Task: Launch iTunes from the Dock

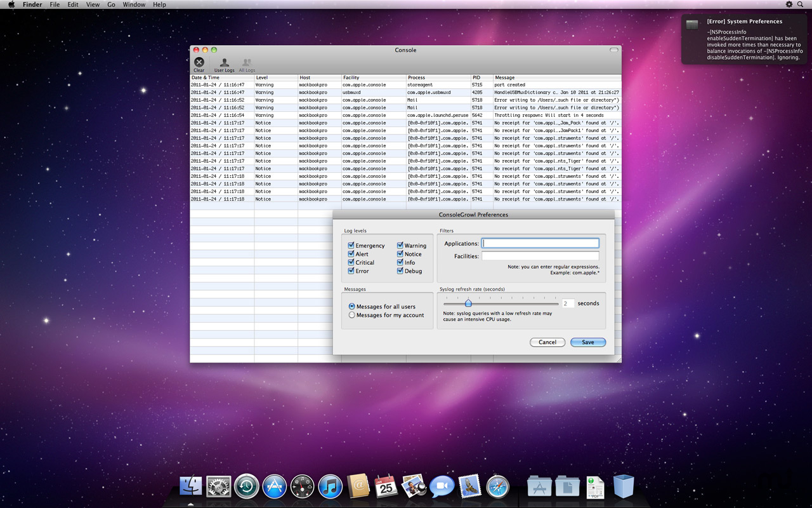Action: tap(331, 487)
